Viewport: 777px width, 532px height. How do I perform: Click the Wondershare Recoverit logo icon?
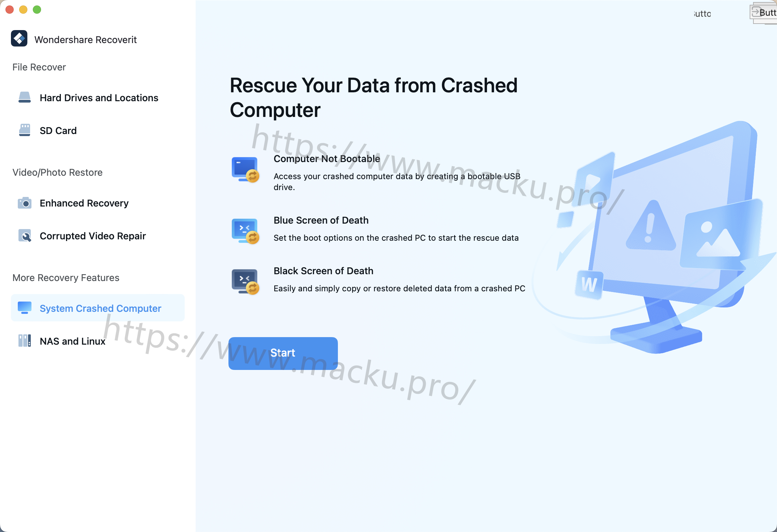click(x=19, y=39)
